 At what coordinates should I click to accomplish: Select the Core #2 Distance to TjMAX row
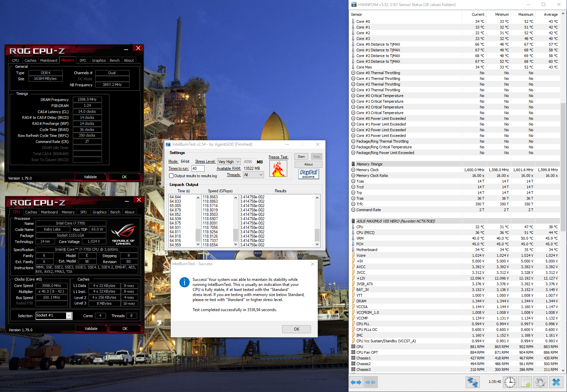(x=455, y=56)
